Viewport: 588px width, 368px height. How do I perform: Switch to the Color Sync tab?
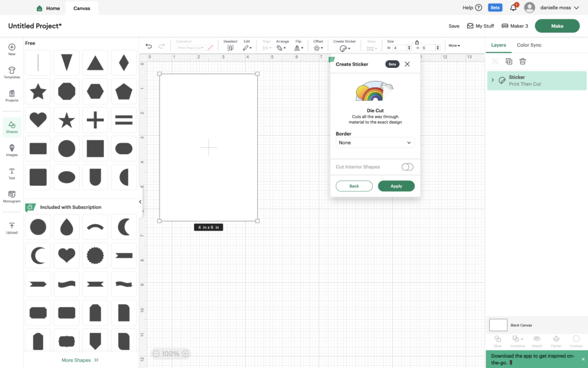[x=528, y=45]
